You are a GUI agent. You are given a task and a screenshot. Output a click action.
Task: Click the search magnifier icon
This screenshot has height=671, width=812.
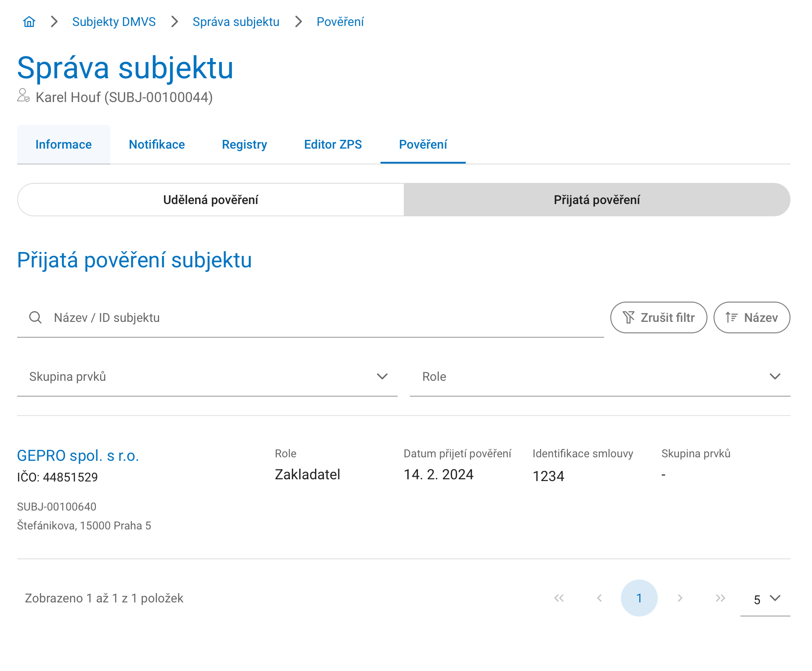(35, 317)
